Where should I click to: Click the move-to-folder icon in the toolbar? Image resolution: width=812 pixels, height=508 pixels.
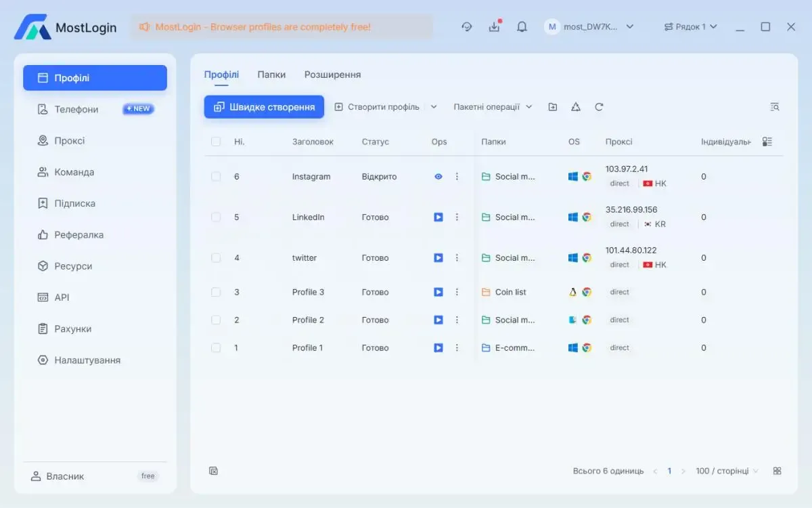coord(553,107)
